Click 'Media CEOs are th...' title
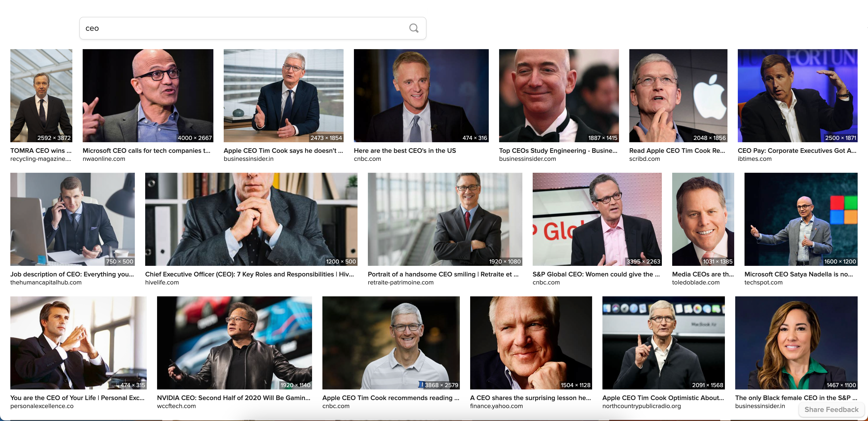 pos(703,274)
